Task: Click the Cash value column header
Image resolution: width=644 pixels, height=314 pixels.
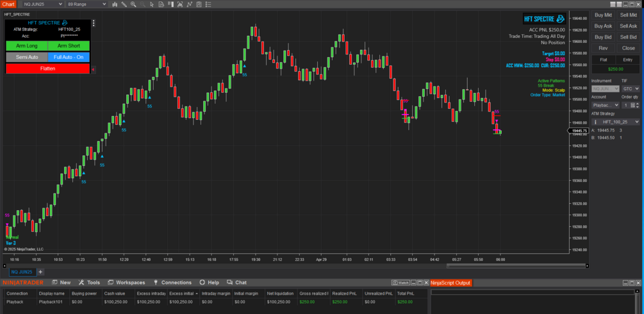Action: click(x=118, y=293)
